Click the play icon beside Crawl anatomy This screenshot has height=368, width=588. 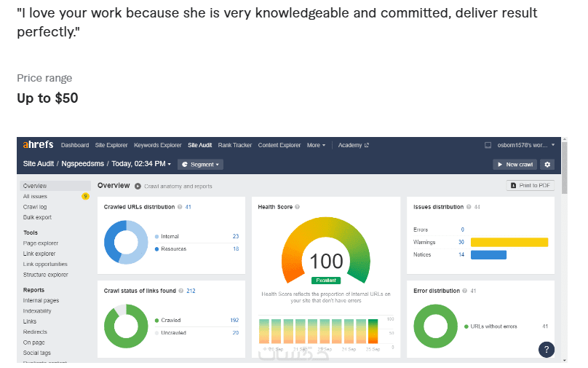(x=138, y=187)
